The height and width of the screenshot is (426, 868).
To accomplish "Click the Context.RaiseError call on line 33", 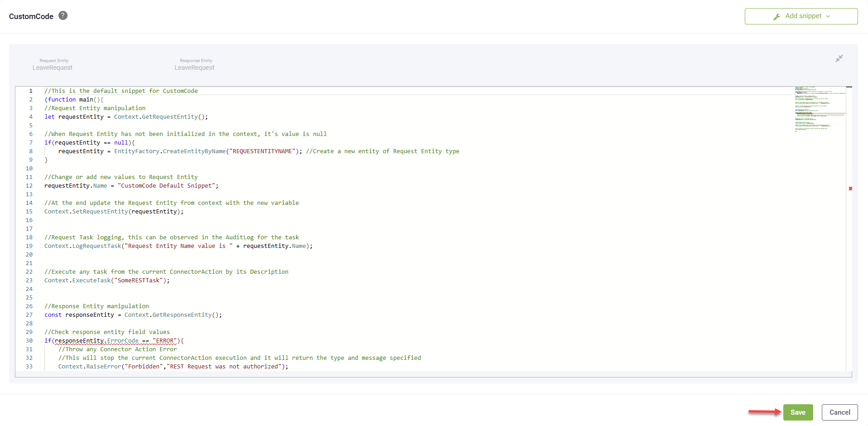I will tap(90, 367).
